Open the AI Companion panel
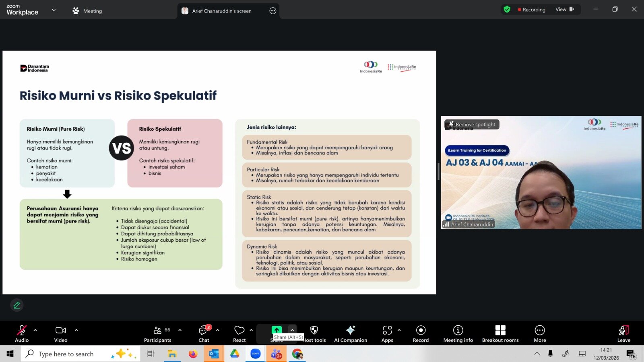This screenshot has height=362, width=644. coord(350,333)
